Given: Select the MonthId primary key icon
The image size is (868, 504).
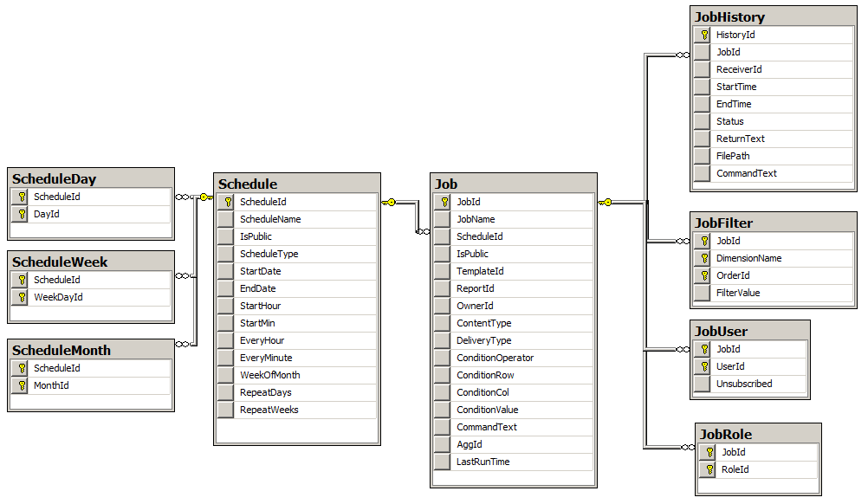Looking at the screenshot, I should (21, 385).
